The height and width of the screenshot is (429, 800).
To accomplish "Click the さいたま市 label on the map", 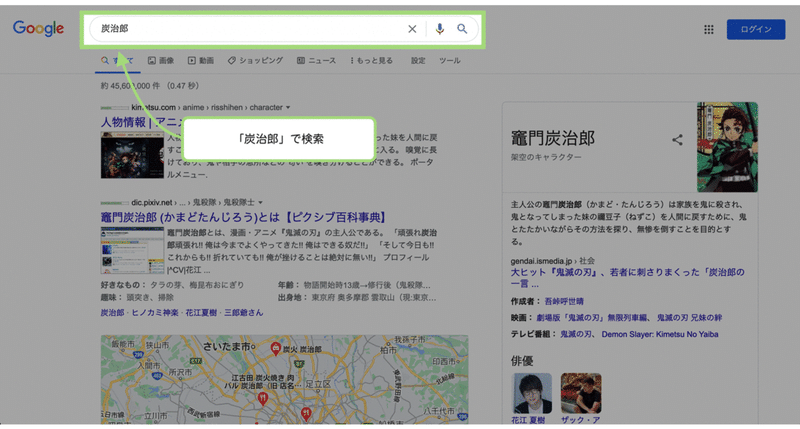I will click(x=229, y=346).
